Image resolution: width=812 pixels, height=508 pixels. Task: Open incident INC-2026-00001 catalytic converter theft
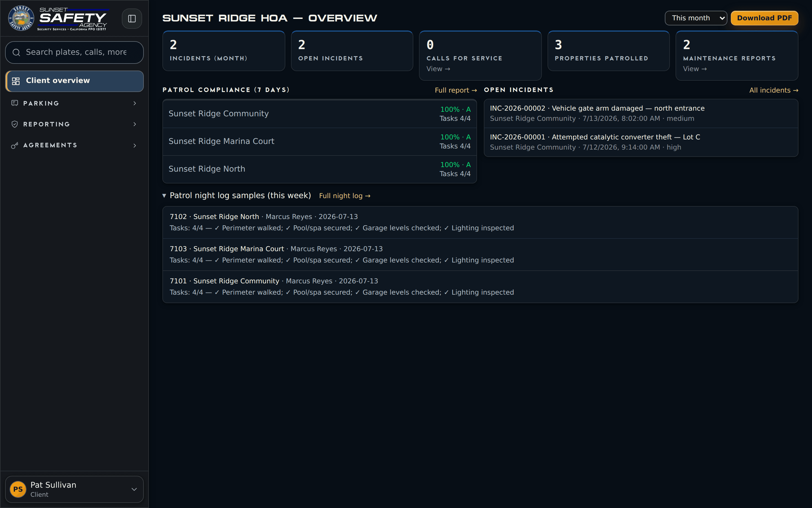(641, 142)
